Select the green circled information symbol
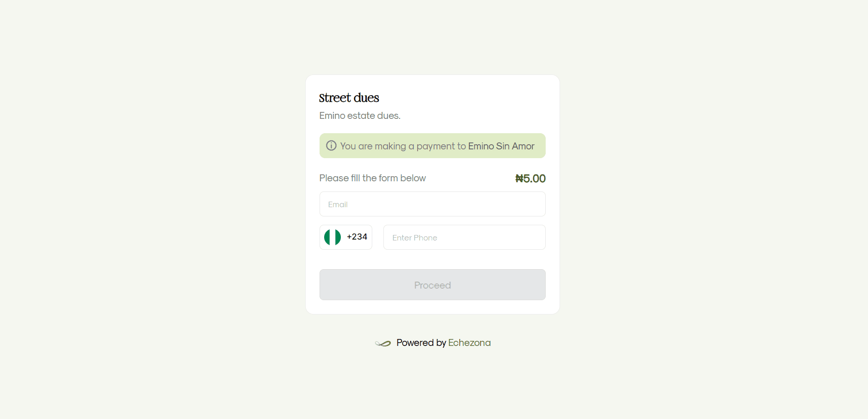 tap(331, 146)
